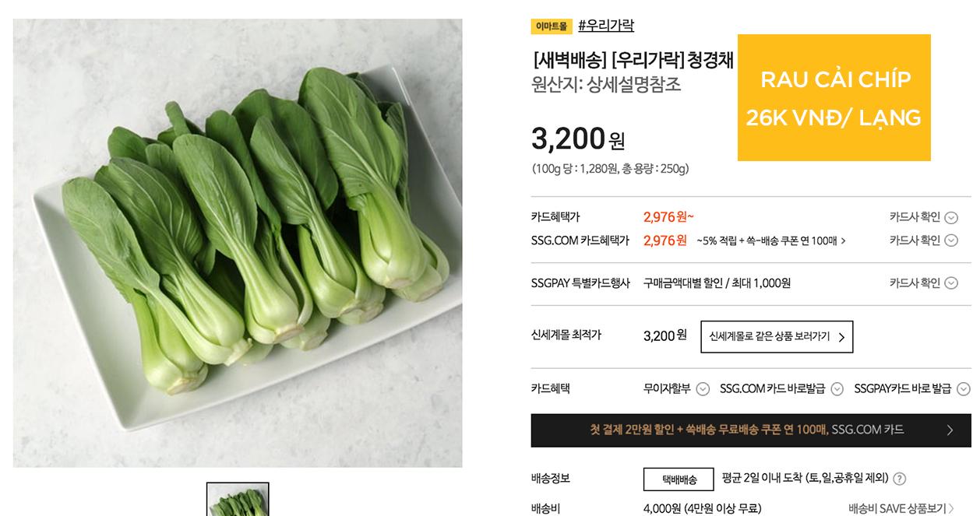The height and width of the screenshot is (516, 980).
Task: Click the arrow on the black SSG.COM 카드 banner
Action: (950, 430)
